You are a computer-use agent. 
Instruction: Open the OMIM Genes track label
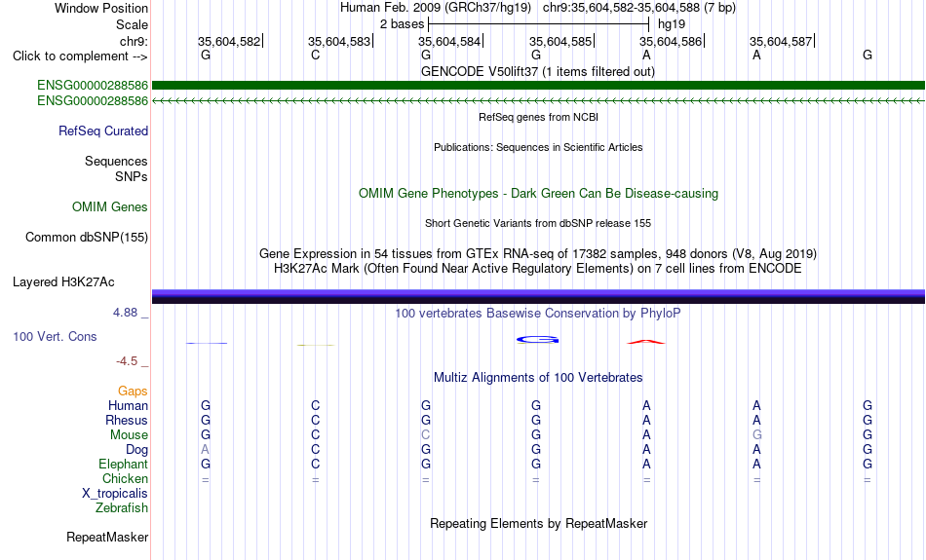[x=110, y=207]
